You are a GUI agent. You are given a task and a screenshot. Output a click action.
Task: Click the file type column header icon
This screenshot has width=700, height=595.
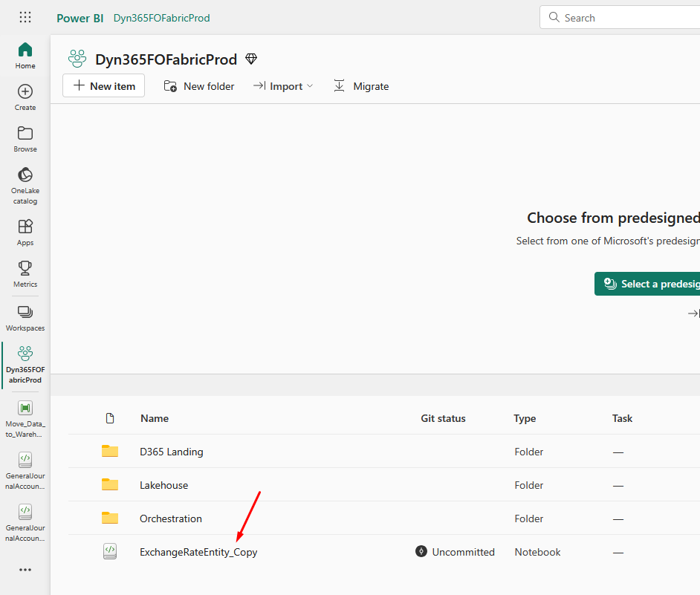[x=110, y=418]
